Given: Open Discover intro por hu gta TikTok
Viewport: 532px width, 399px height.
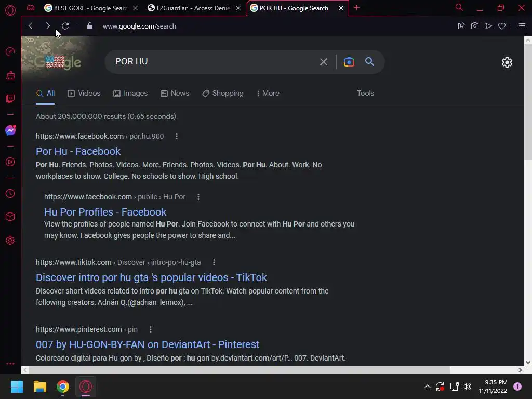Looking at the screenshot, I should pos(151,277).
